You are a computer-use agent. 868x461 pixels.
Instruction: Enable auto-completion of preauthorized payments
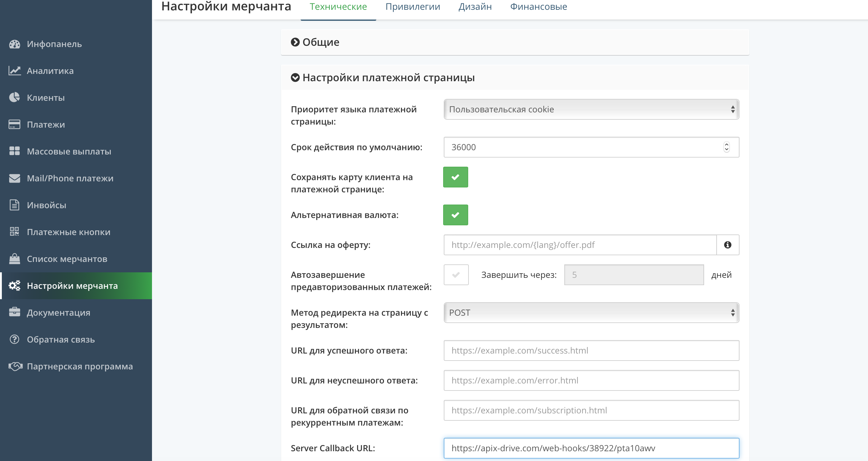456,275
